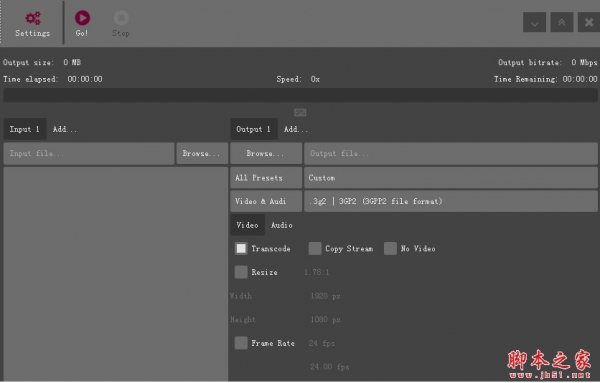
Task: Select the Input 1 tab
Action: [x=25, y=129]
